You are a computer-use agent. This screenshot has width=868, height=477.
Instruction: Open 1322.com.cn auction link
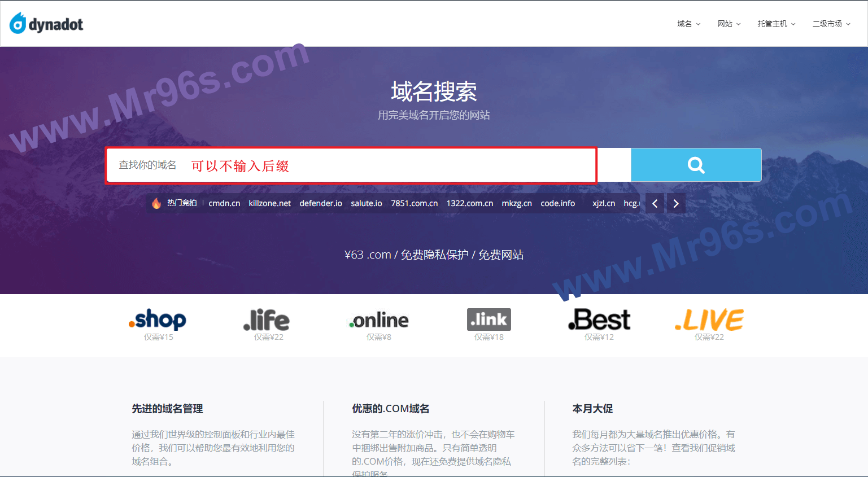pos(470,203)
